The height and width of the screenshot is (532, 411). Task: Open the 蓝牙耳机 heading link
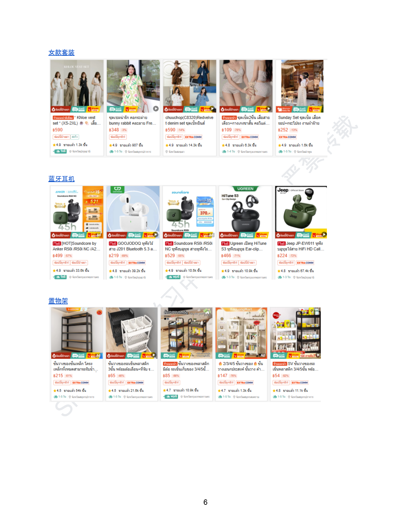click(x=61, y=179)
